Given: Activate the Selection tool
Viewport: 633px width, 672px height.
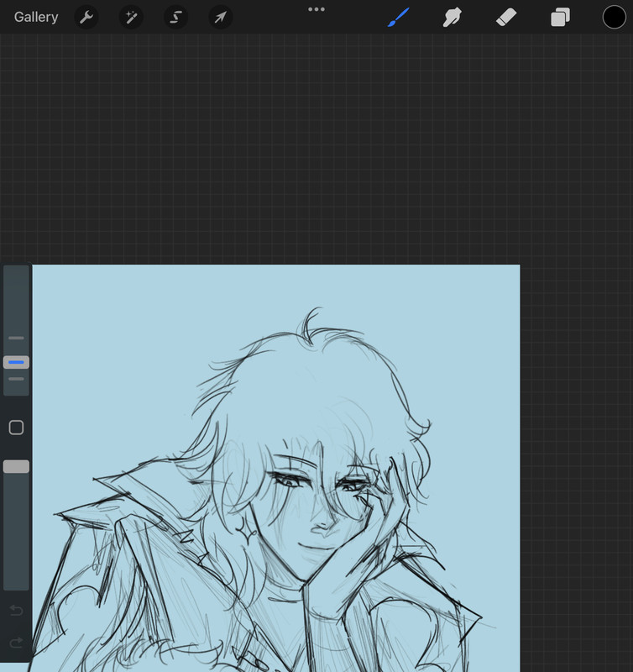Looking at the screenshot, I should (175, 17).
